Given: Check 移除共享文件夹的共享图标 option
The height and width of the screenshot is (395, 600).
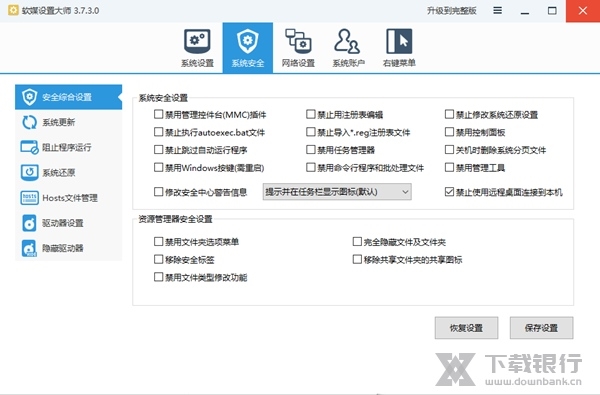Looking at the screenshot, I should (357, 260).
